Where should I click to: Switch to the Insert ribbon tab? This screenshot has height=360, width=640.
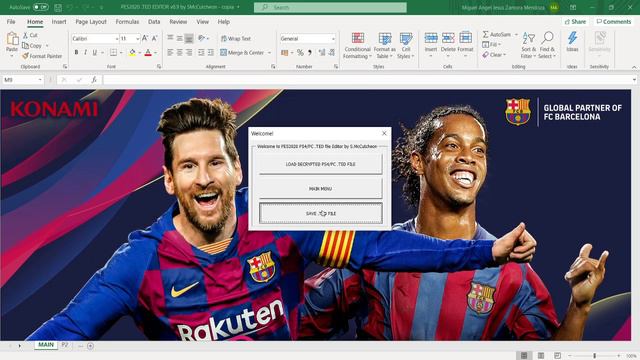[x=59, y=22]
